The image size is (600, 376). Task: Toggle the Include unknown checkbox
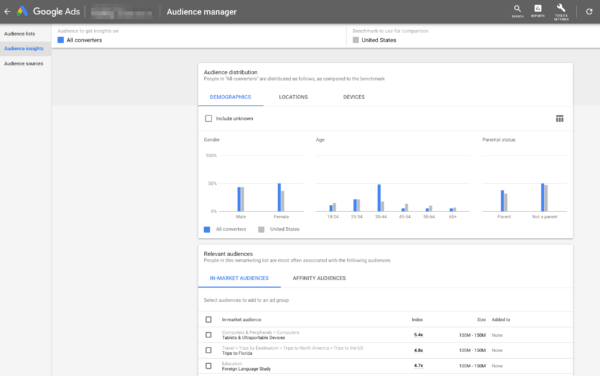click(x=209, y=119)
